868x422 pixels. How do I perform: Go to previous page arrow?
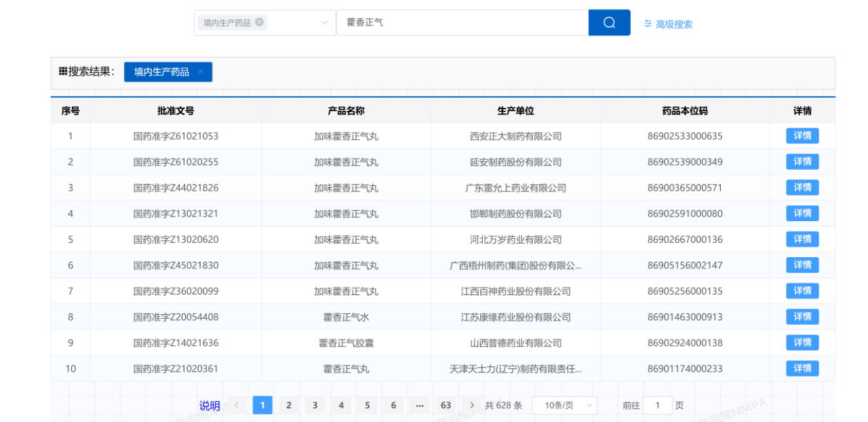[x=236, y=405]
